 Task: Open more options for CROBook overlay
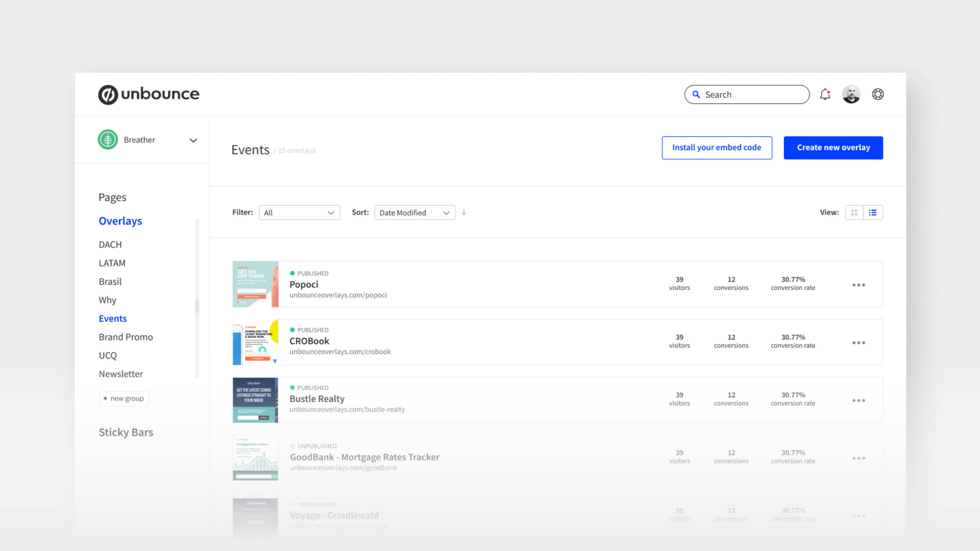tap(859, 343)
